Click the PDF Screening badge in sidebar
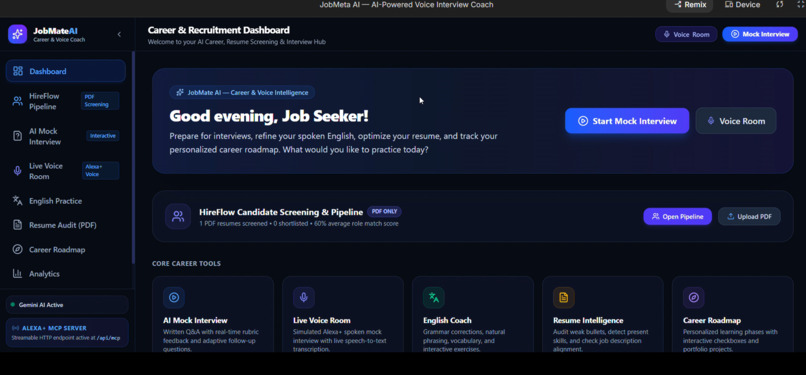806x375 pixels. tap(100, 101)
